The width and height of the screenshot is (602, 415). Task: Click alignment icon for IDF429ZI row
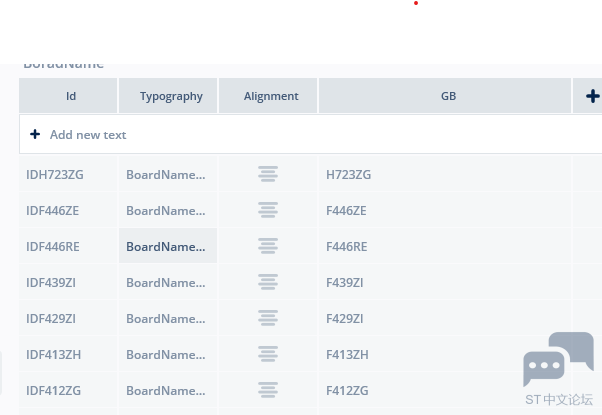coord(267,319)
